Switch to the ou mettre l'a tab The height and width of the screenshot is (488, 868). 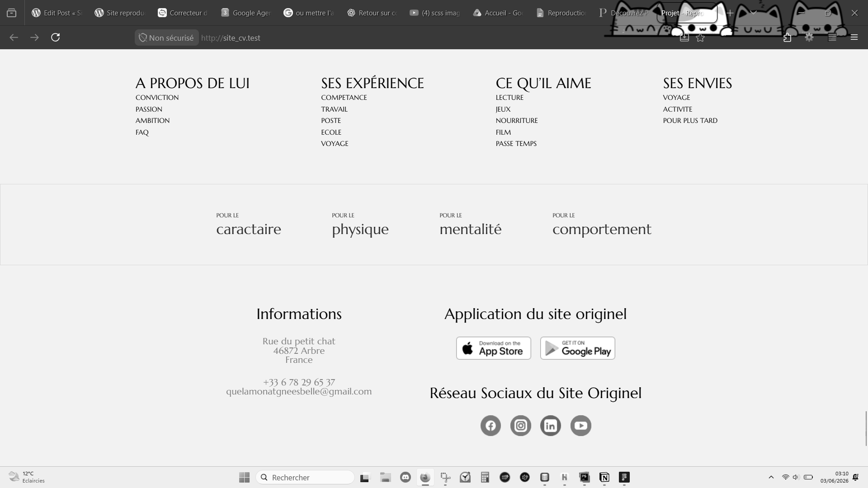coord(309,13)
